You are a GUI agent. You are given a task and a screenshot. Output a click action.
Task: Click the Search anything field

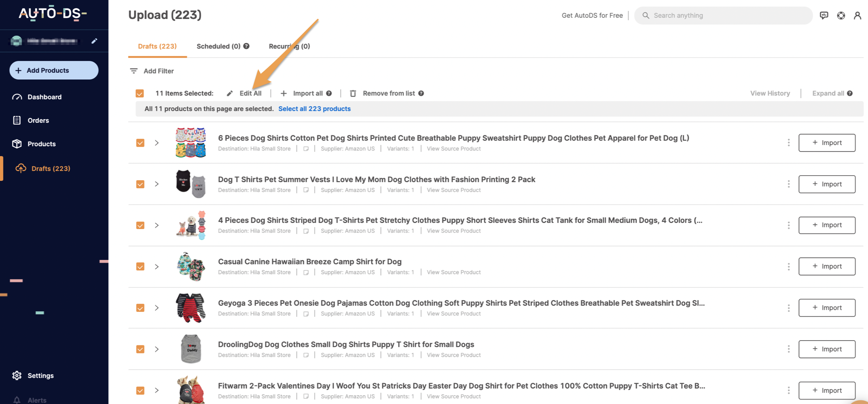coord(723,15)
